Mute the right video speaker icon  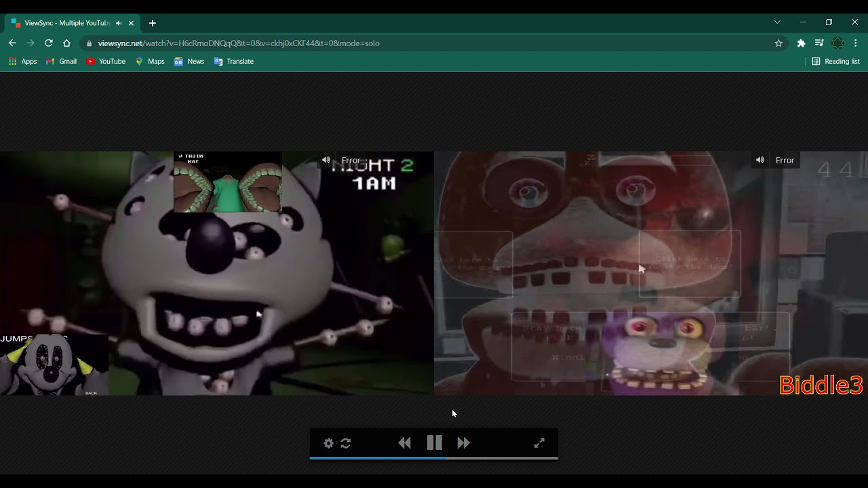[x=760, y=160]
